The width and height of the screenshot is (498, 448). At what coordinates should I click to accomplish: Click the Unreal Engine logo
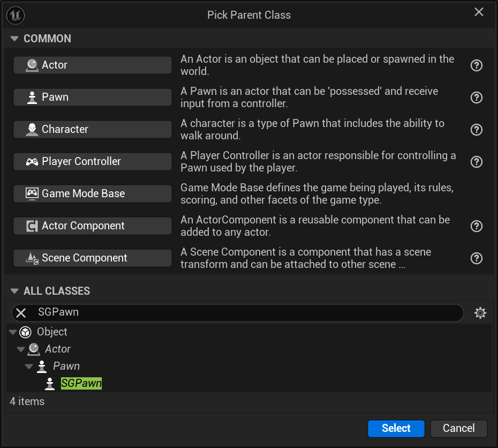point(15,15)
